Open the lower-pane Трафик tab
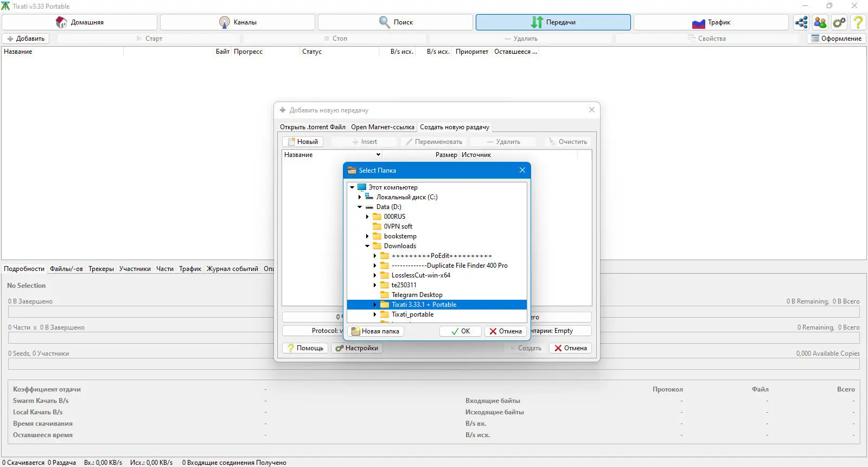868x467 pixels. coord(190,269)
